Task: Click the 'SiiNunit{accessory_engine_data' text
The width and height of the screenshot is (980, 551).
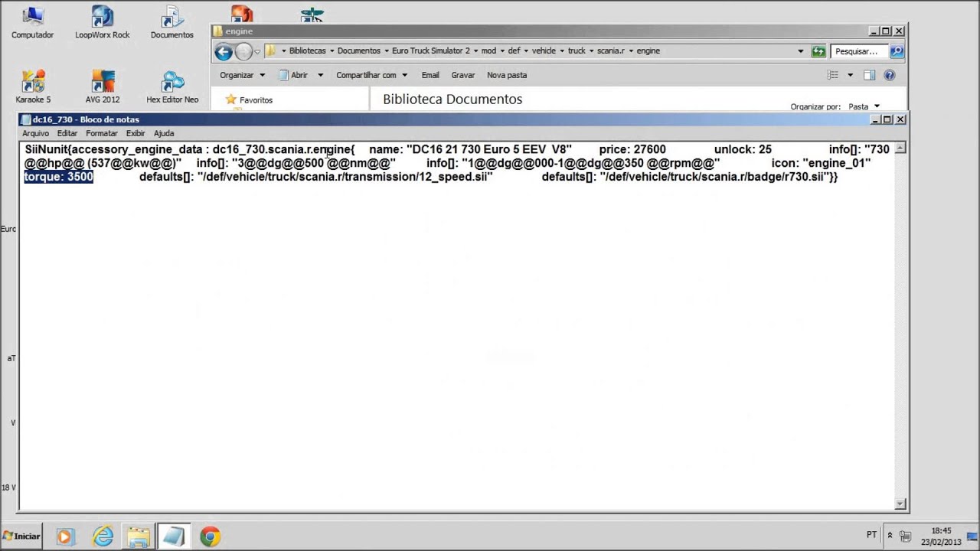Action: pyautogui.click(x=113, y=149)
